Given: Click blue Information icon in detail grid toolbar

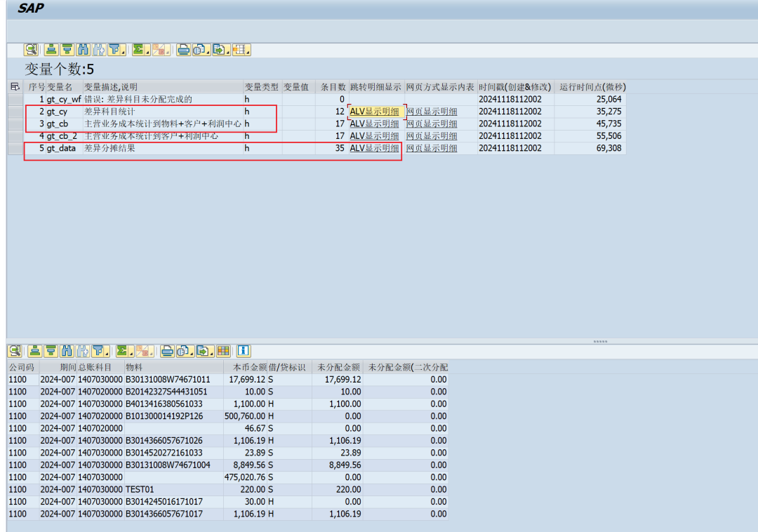Looking at the screenshot, I should (x=243, y=351).
